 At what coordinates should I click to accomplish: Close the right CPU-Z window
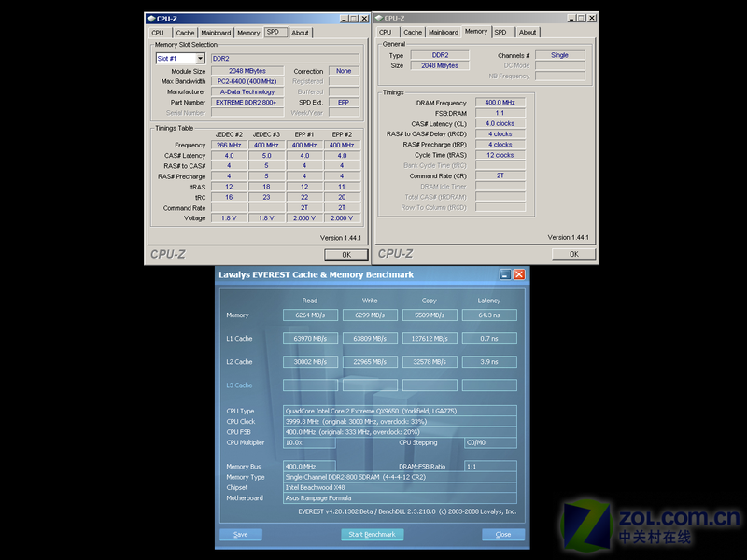592,18
